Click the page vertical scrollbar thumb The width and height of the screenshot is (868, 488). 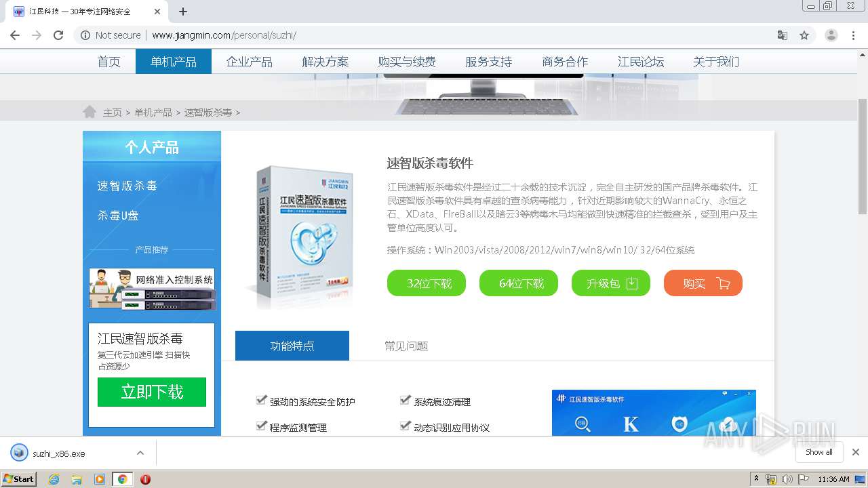(863, 156)
